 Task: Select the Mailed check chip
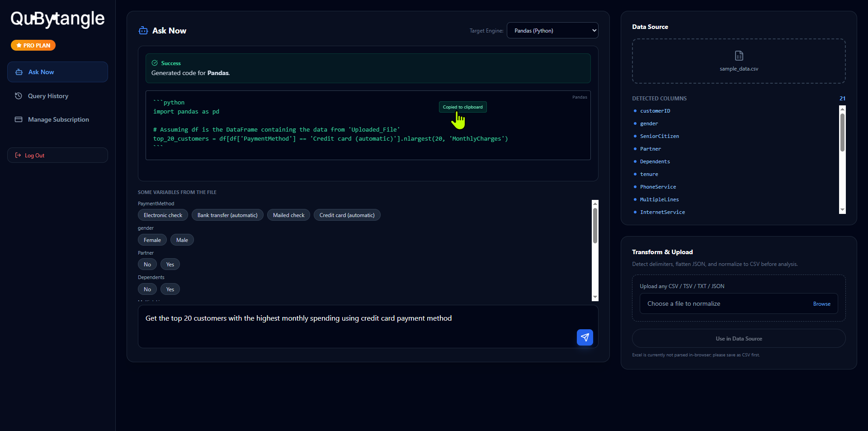[288, 215]
